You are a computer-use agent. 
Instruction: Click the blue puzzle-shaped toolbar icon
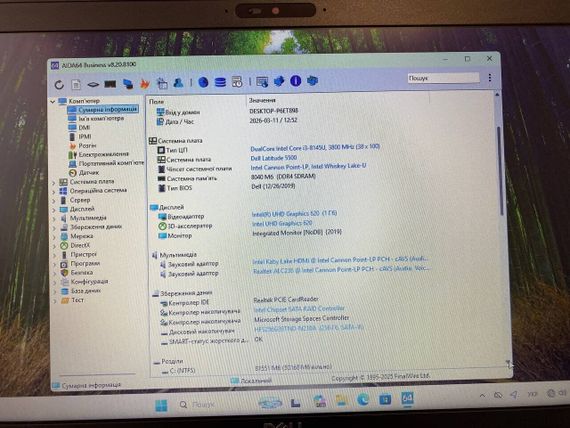(279, 81)
